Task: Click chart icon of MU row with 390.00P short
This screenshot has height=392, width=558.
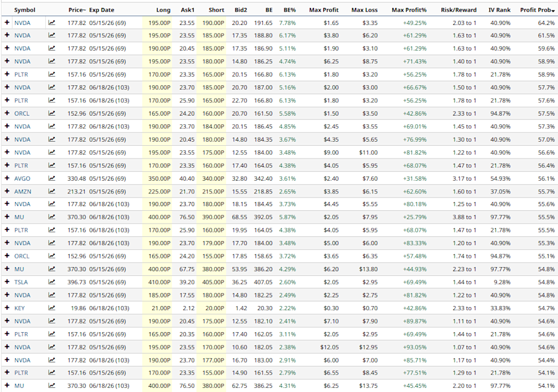Action: click(52, 217)
